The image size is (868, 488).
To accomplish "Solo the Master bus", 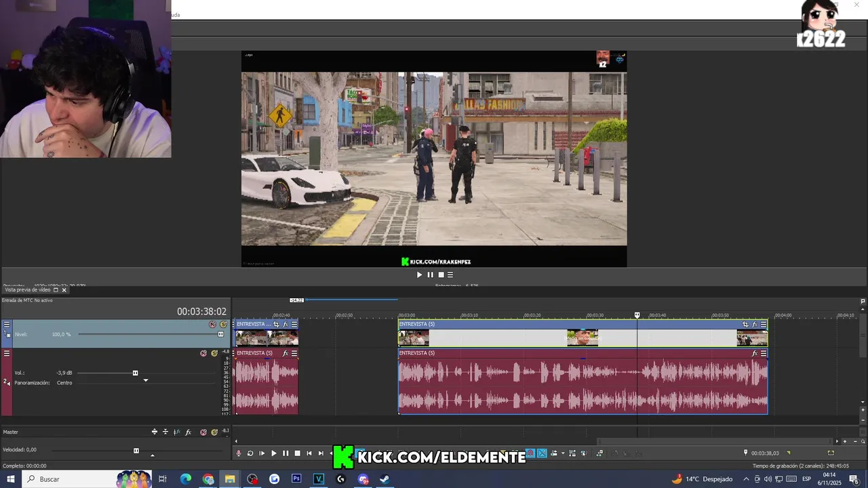I will 214,432.
